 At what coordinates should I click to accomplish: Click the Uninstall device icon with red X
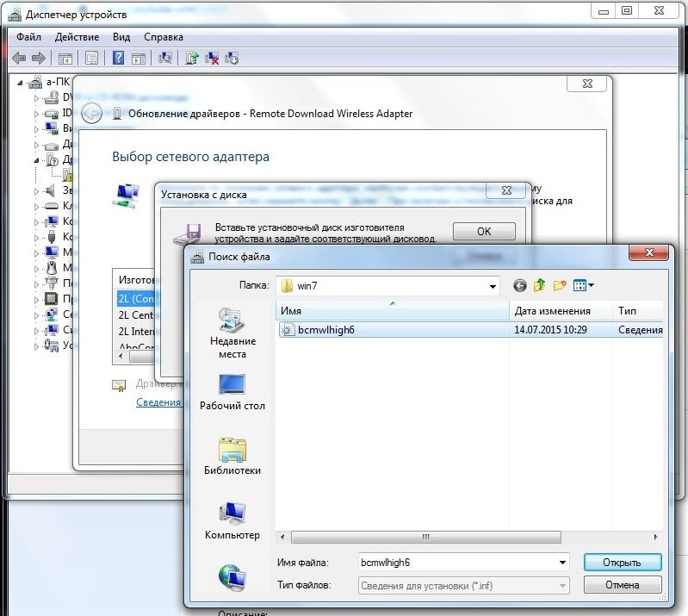pyautogui.click(x=212, y=58)
